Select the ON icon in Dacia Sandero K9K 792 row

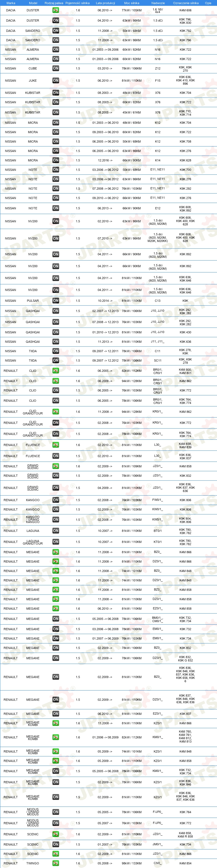pyautogui.click(x=56, y=31)
